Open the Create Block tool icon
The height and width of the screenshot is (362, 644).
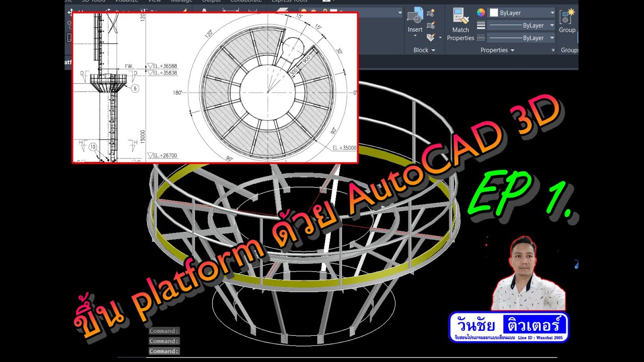[431, 13]
